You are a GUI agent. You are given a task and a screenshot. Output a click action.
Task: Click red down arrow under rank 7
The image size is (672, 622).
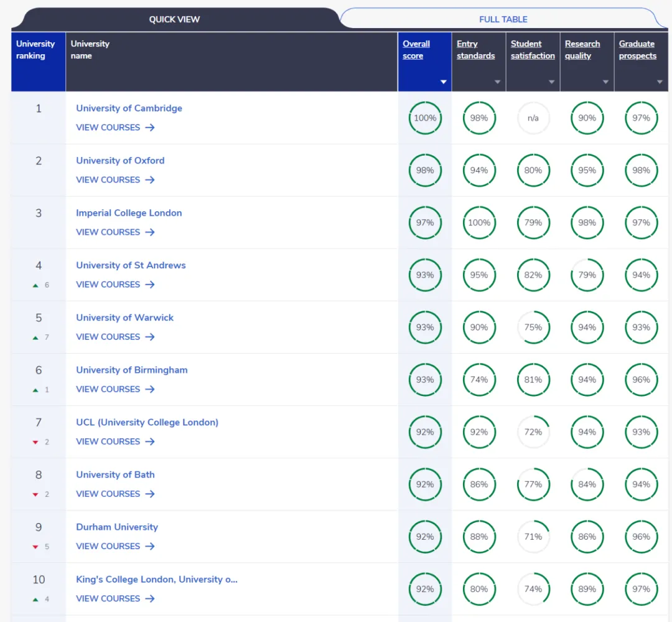pyautogui.click(x=35, y=442)
